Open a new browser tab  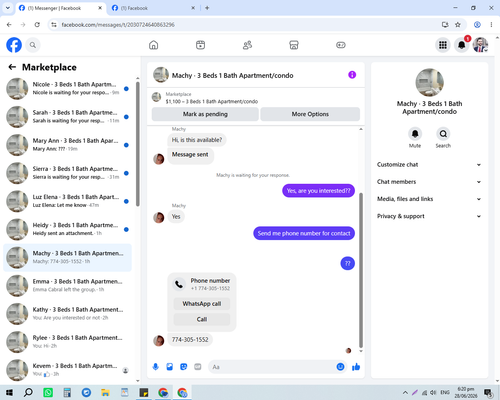[x=207, y=8]
